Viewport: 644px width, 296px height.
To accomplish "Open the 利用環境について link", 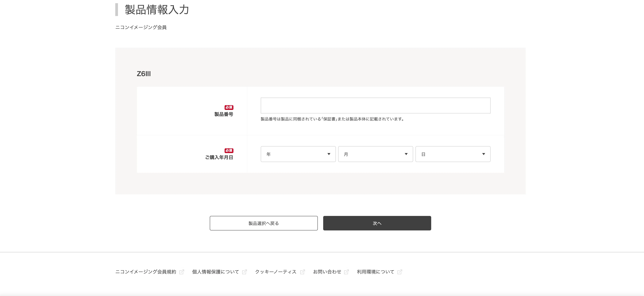I will [375, 272].
